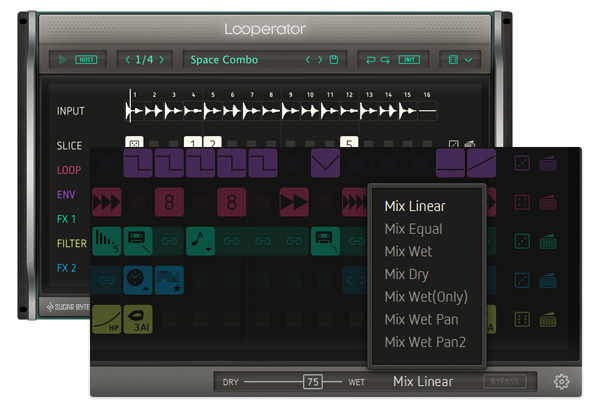Click the green bars cell marked 5
This screenshot has width=600, height=400.
(107, 241)
